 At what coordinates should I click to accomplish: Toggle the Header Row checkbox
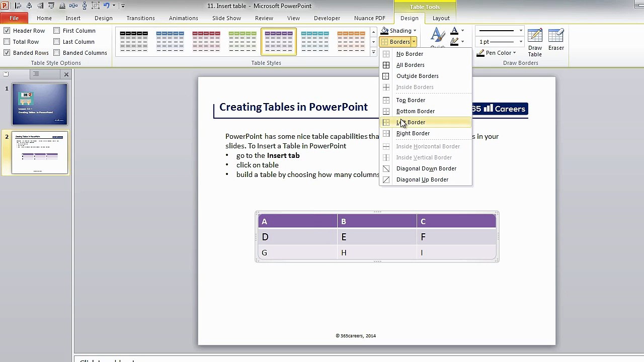(x=7, y=31)
